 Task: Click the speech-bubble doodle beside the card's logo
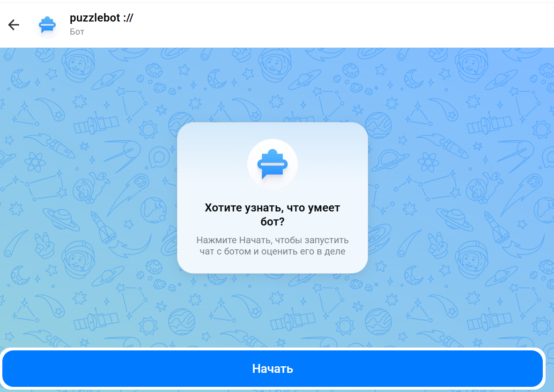click(159, 157)
